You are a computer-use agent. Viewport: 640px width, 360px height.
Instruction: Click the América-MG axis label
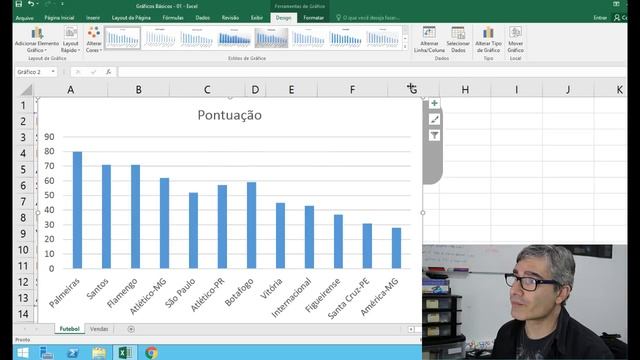380,298
